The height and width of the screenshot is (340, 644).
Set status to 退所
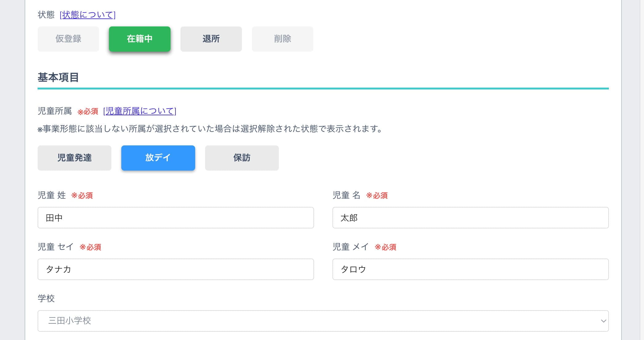[x=211, y=39]
